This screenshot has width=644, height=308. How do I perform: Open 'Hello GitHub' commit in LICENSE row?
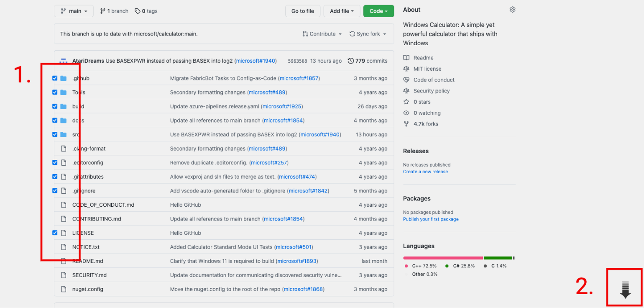click(186, 233)
